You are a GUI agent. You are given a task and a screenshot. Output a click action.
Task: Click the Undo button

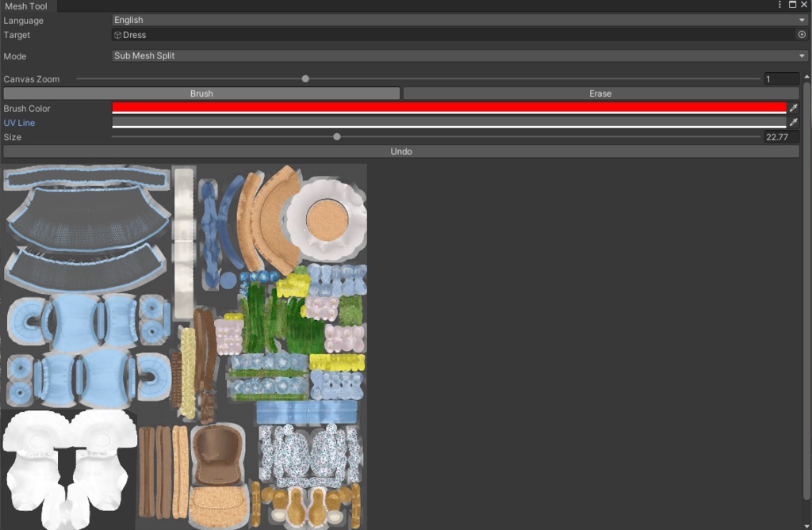pyautogui.click(x=401, y=151)
